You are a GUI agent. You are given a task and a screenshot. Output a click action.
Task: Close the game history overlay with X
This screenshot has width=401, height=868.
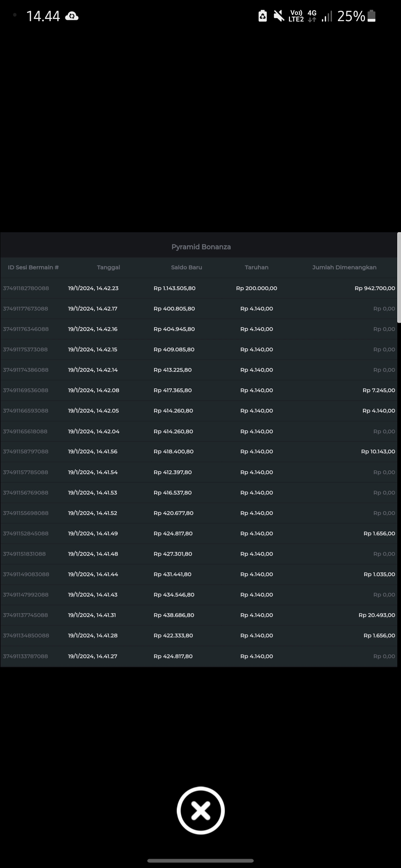[x=200, y=811]
